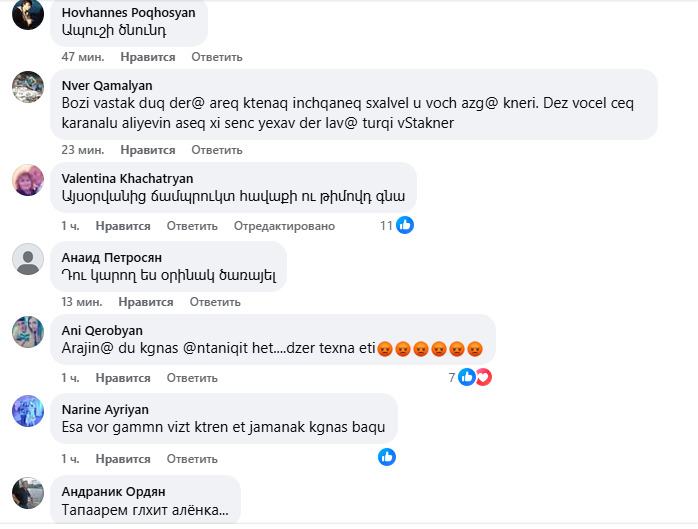Reply to Nver Qamalyan's comment
The width and height of the screenshot is (698, 529).
point(210,150)
